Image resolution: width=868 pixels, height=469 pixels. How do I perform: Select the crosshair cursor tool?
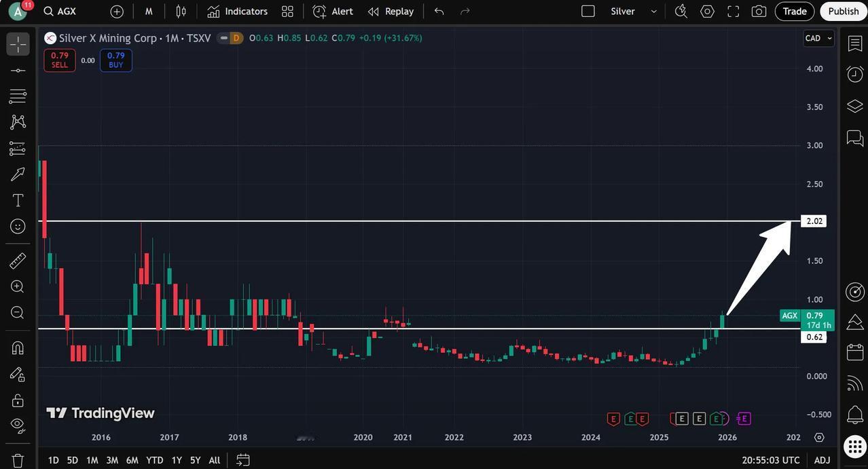click(x=18, y=44)
